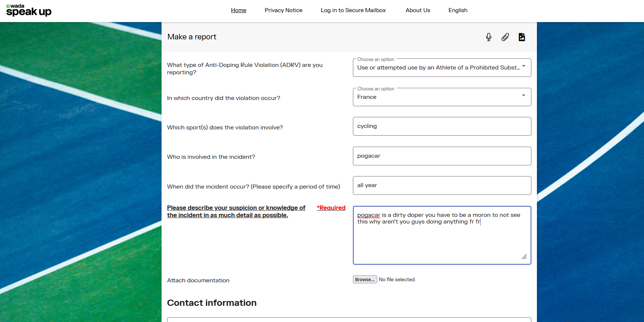Image resolution: width=644 pixels, height=322 pixels.
Task: Click 'Attach documentation' label
Action: (198, 280)
